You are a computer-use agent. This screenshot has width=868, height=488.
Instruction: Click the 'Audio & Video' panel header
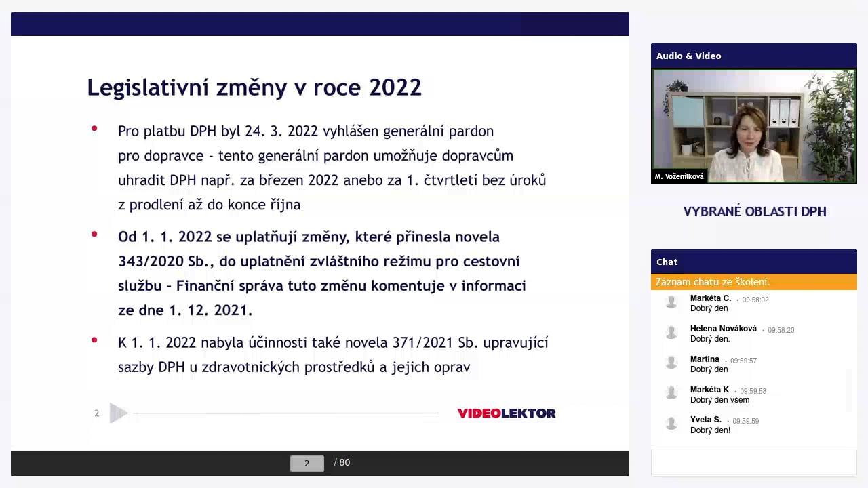[754, 56]
